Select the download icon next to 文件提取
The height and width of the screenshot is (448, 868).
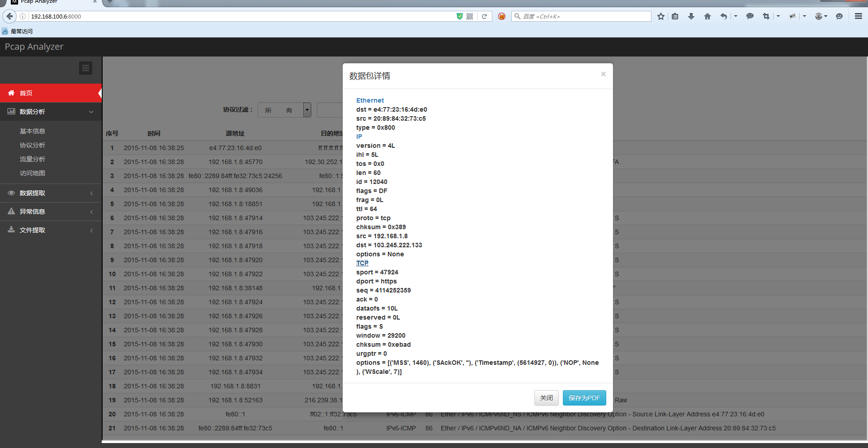pyautogui.click(x=11, y=230)
